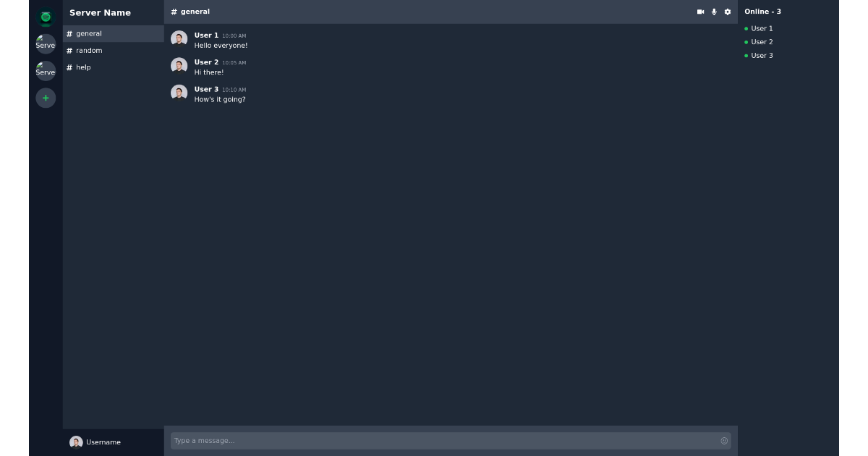The height and width of the screenshot is (456, 868).
Task: Select the first Server avatar in the left rail
Action: tap(46, 43)
